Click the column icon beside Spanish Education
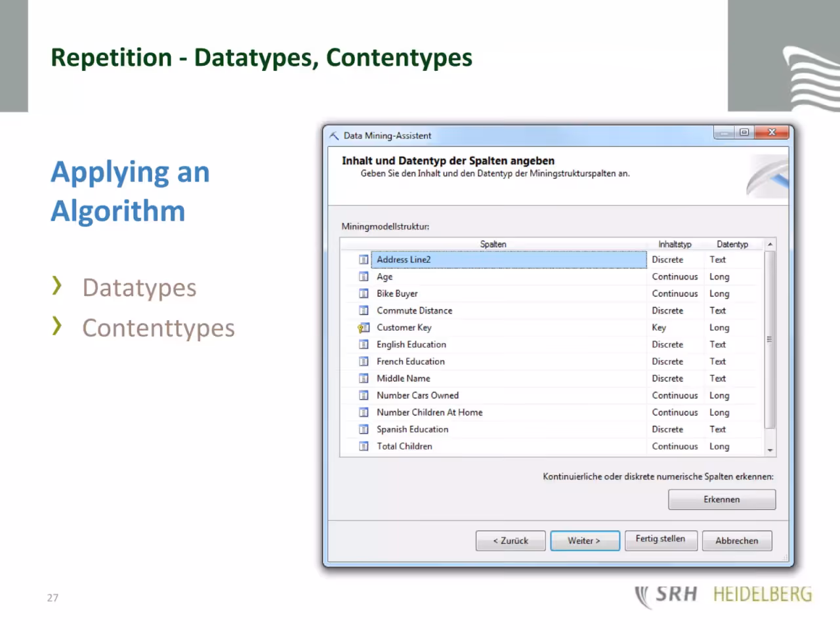The image size is (840, 630). (364, 430)
